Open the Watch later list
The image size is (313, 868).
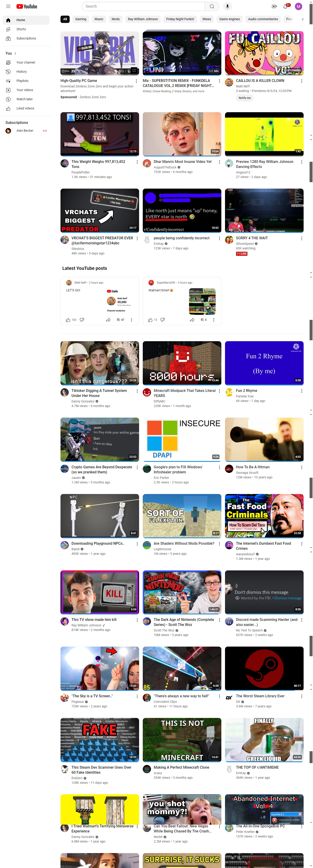pos(26,99)
